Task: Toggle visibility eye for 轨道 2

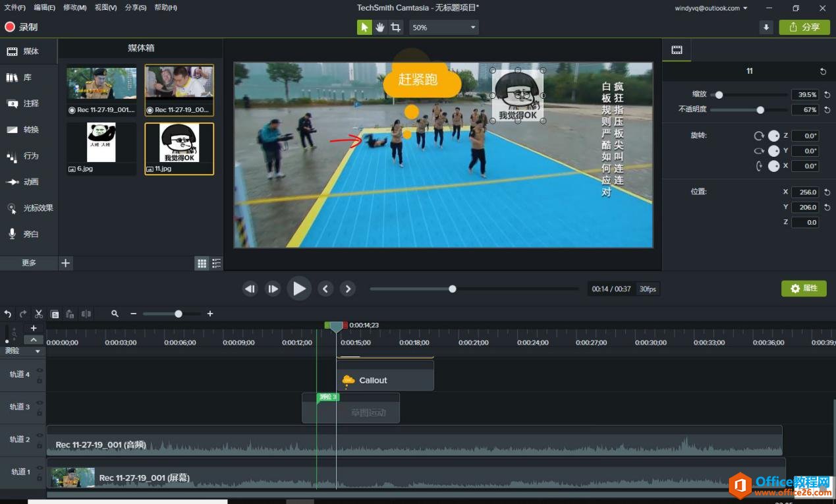Action: pos(40,435)
